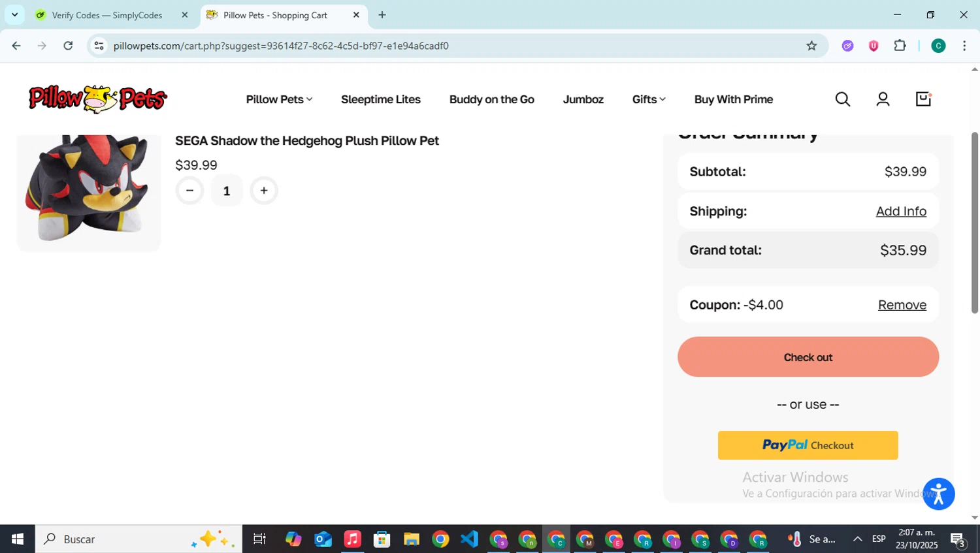Open the Jumboz menu item
Viewport: 980px width, 553px height.
click(x=583, y=99)
